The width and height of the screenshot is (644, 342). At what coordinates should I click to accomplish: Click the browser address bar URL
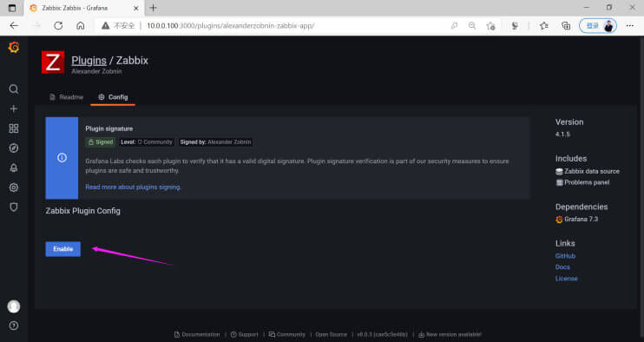tap(230, 25)
